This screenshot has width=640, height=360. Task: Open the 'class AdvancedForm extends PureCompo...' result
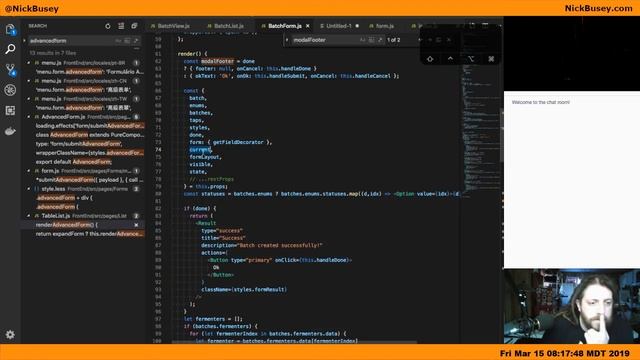pos(90,135)
